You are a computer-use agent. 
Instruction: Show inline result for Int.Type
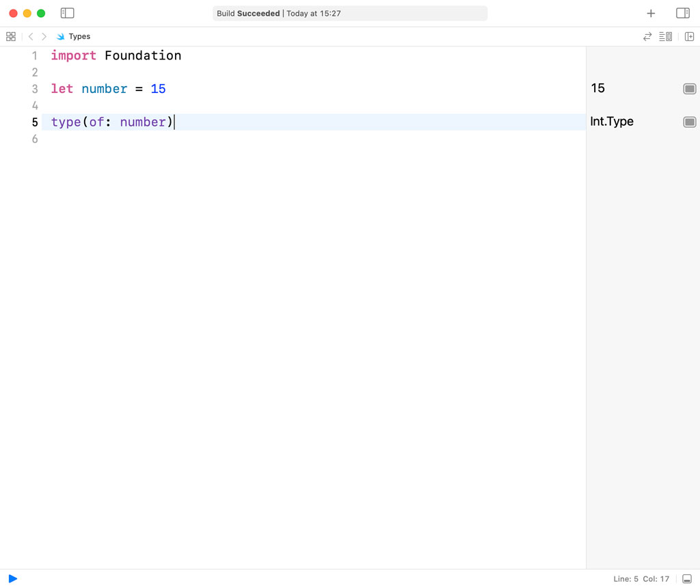click(690, 122)
